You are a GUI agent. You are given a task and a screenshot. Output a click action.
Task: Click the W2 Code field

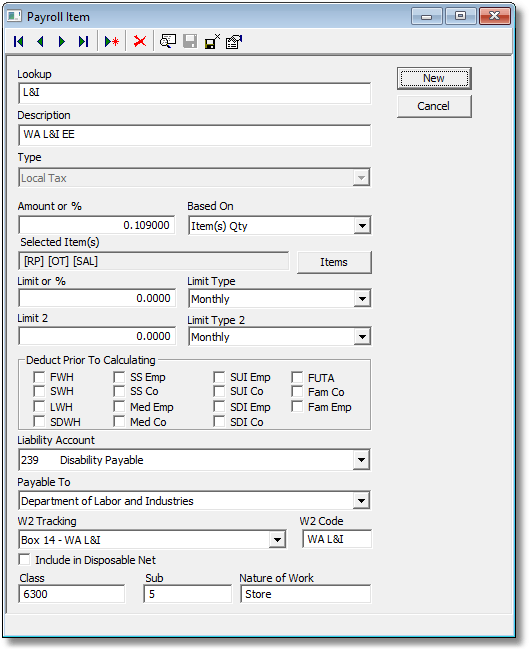tap(337, 539)
